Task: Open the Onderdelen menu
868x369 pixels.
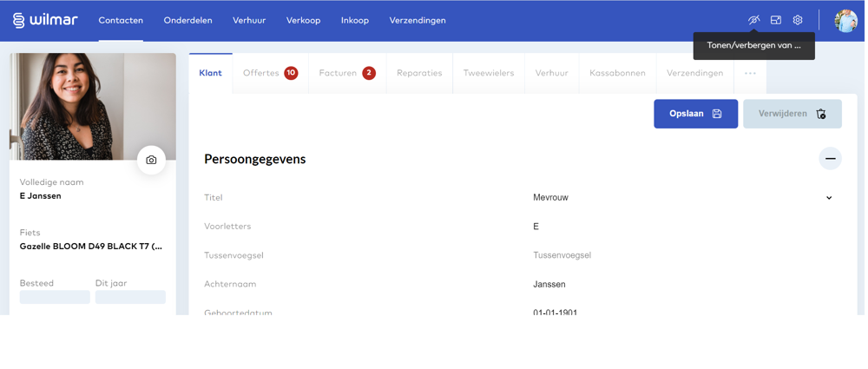Action: coord(187,21)
